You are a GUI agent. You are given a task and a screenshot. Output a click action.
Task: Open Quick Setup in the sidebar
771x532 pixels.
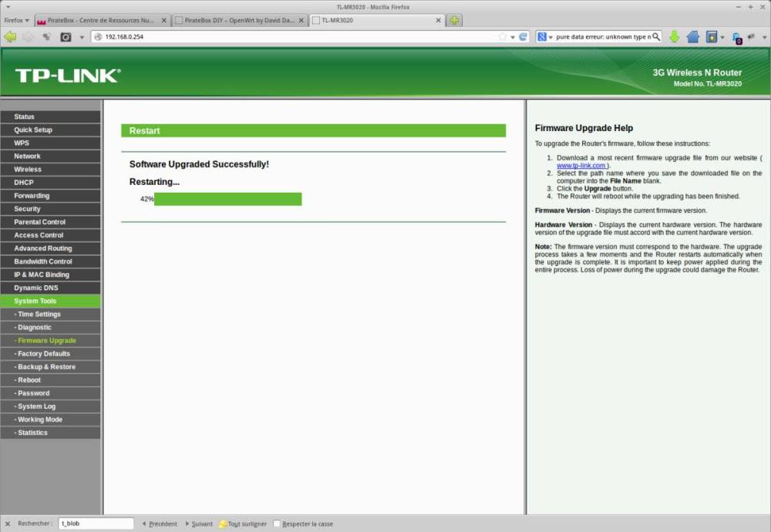[x=50, y=130]
